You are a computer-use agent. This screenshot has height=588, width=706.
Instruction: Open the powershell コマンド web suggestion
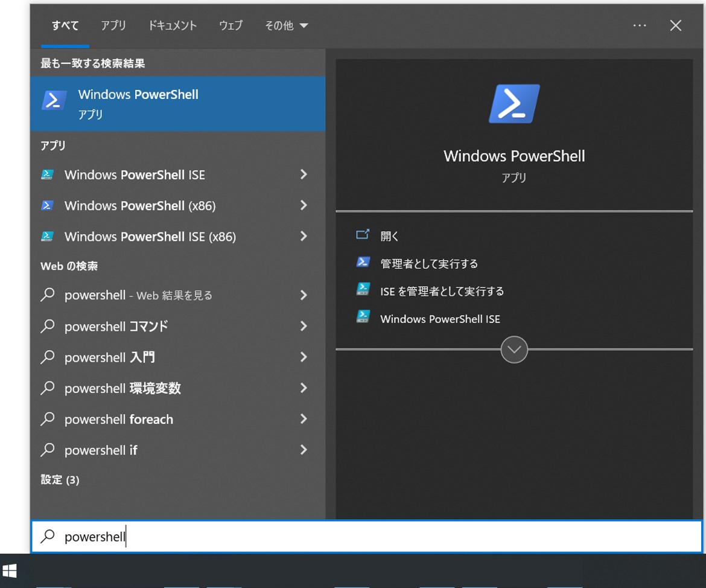click(x=116, y=327)
